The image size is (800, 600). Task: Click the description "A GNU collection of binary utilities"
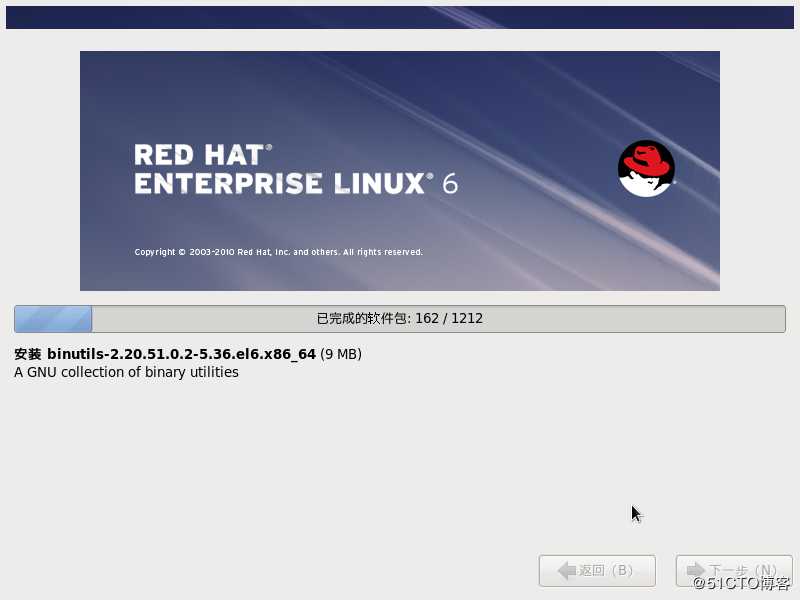126,372
